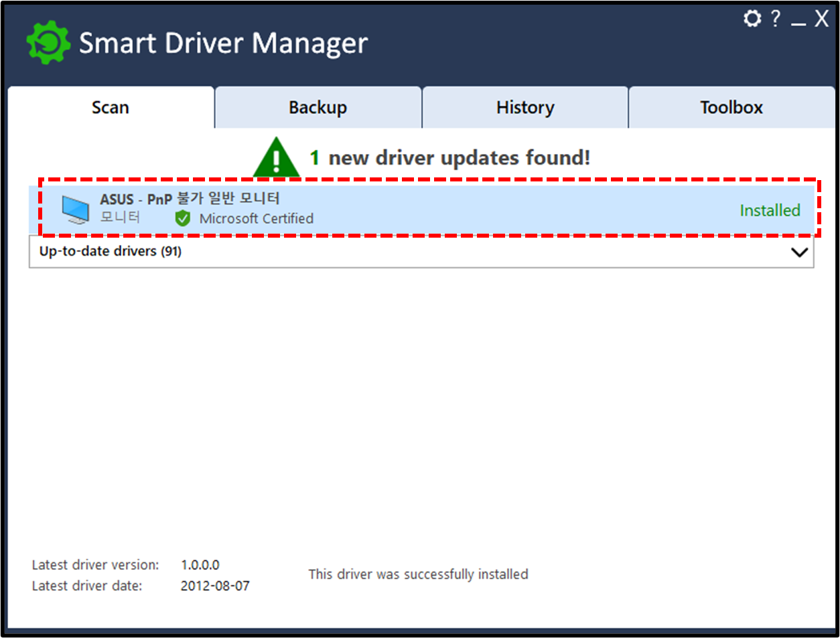The height and width of the screenshot is (638, 840).
Task: Click the green gear Smart Driver Manager logo
Action: [48, 43]
